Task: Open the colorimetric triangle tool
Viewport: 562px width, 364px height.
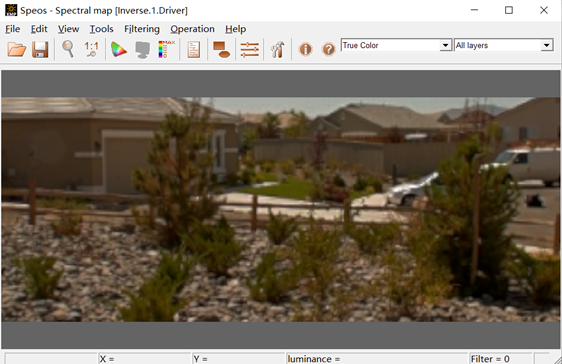Action: point(119,49)
